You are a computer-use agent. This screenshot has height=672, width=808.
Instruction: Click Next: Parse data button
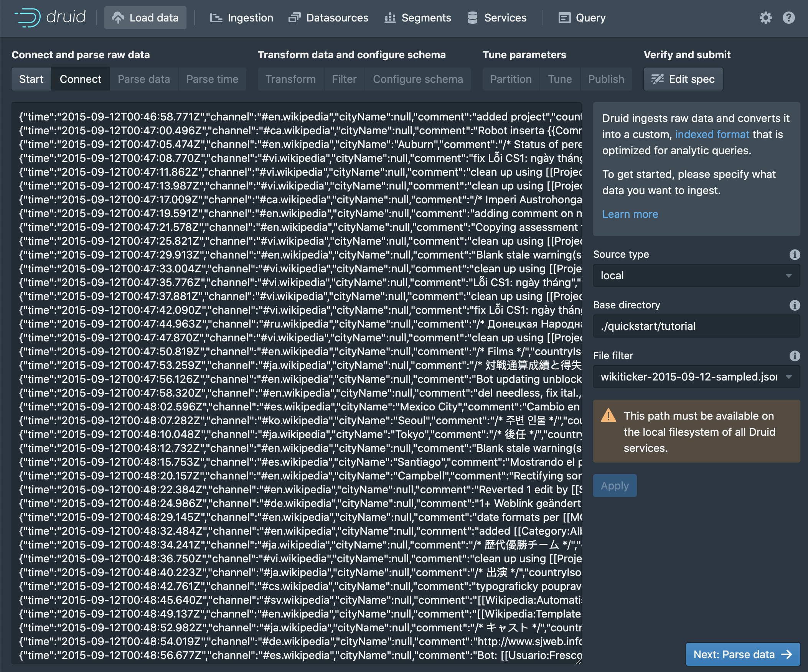point(742,654)
